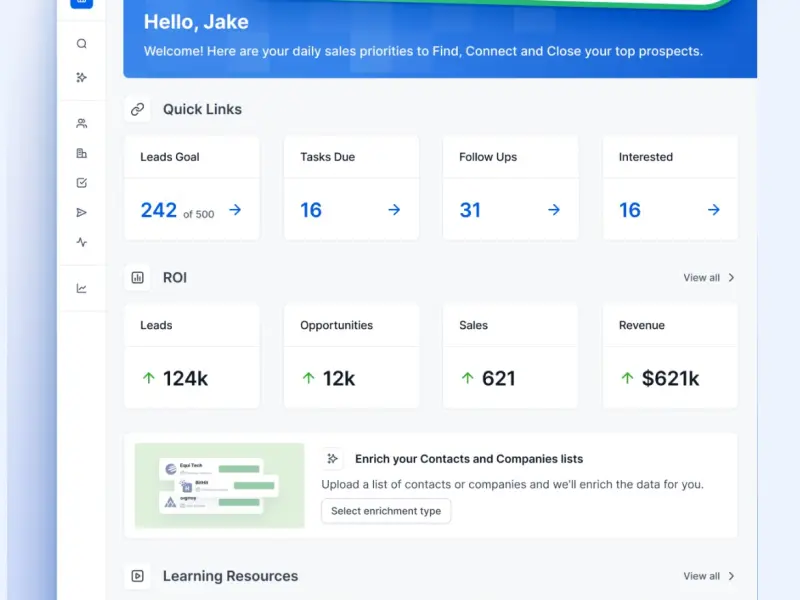Open the Revenue $621k card
The image size is (800, 600).
point(670,356)
